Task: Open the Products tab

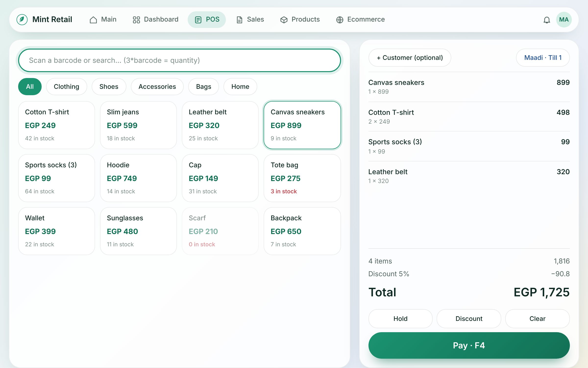Action: (x=300, y=19)
